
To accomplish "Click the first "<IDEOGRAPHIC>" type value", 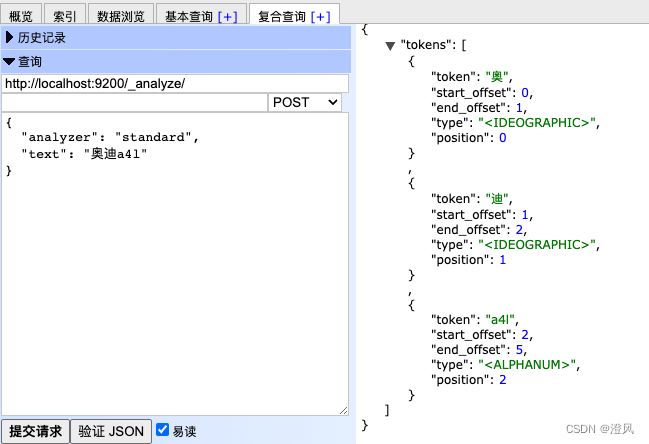I will tap(537, 122).
